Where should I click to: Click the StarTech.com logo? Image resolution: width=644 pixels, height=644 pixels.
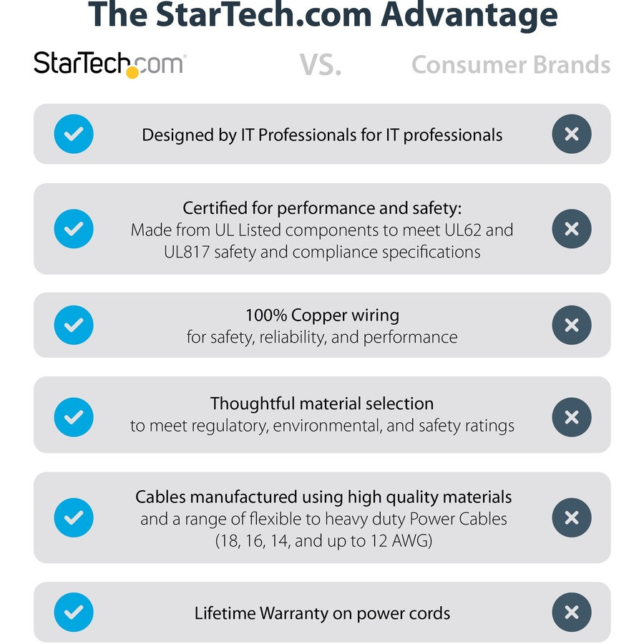coord(109,64)
